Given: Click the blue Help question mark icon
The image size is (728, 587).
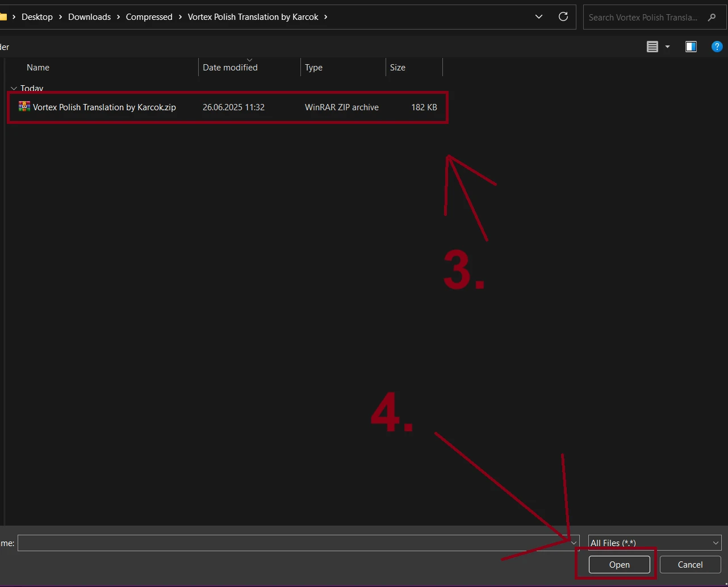Looking at the screenshot, I should click(x=717, y=47).
